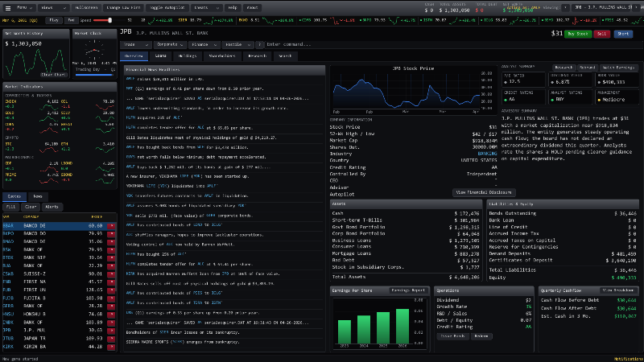This screenshot has width=644, height=362.
Task: Remove CSWB quote with red icon
Action: click(x=111, y=274)
